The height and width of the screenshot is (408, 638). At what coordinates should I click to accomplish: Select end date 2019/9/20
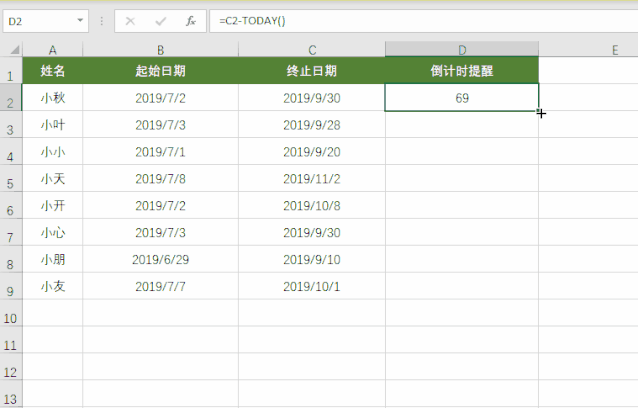coord(312,151)
